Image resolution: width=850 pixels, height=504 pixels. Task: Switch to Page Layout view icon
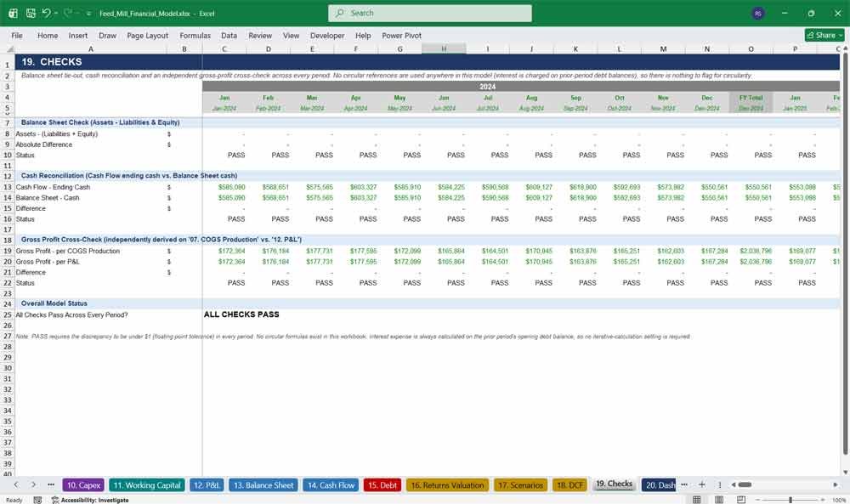(719, 500)
